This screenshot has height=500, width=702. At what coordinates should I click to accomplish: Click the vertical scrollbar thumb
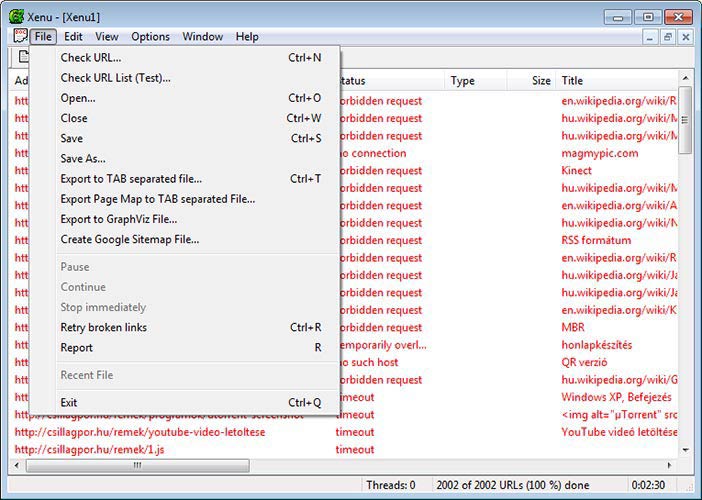tap(686, 120)
